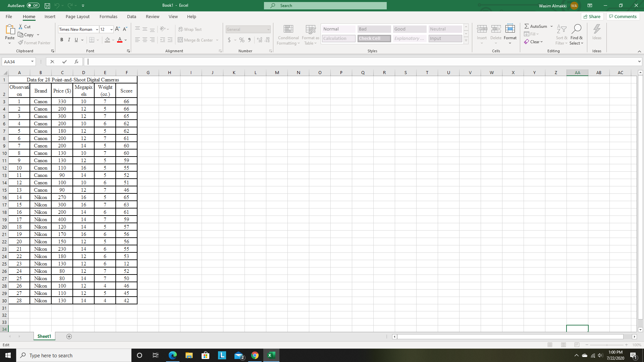Click the Increase Font Size icon
This screenshot has height=362, width=644.
[117, 29]
